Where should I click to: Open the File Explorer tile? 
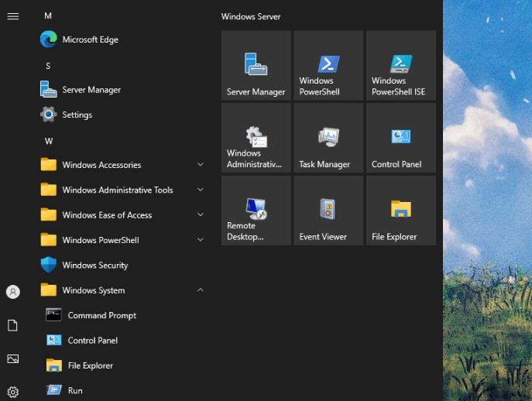[x=400, y=211]
